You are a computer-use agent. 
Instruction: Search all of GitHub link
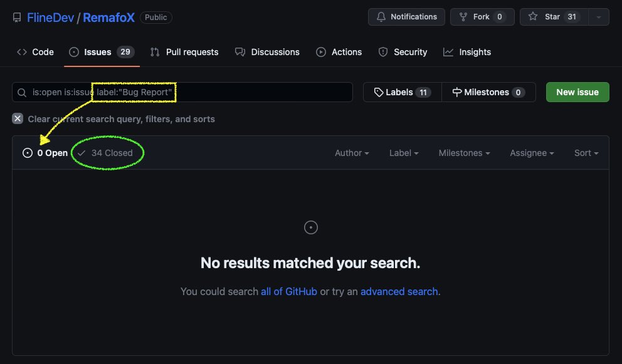point(289,291)
